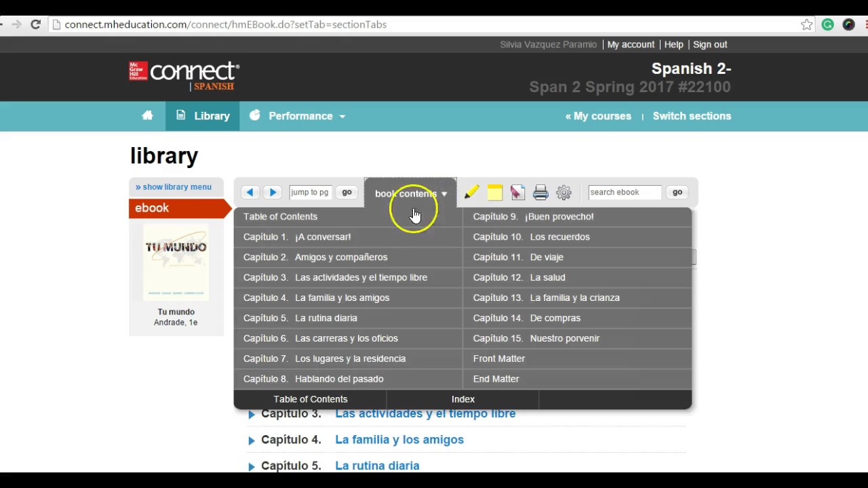Open Las actividades y el tiempo libre link

pyautogui.click(x=425, y=414)
